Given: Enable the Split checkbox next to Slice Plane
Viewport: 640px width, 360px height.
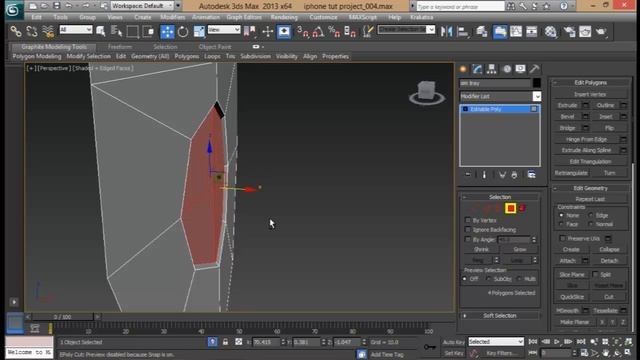Looking at the screenshot, I should point(595,274).
